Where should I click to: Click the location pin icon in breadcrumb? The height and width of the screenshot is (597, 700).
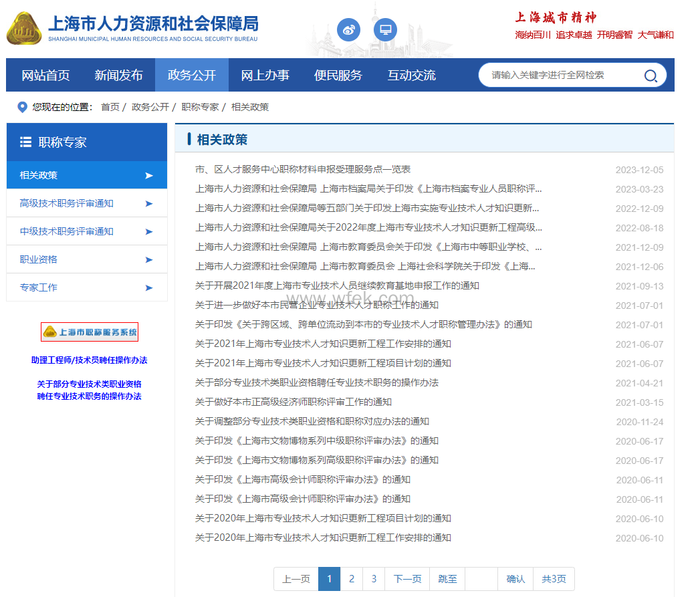(22, 107)
